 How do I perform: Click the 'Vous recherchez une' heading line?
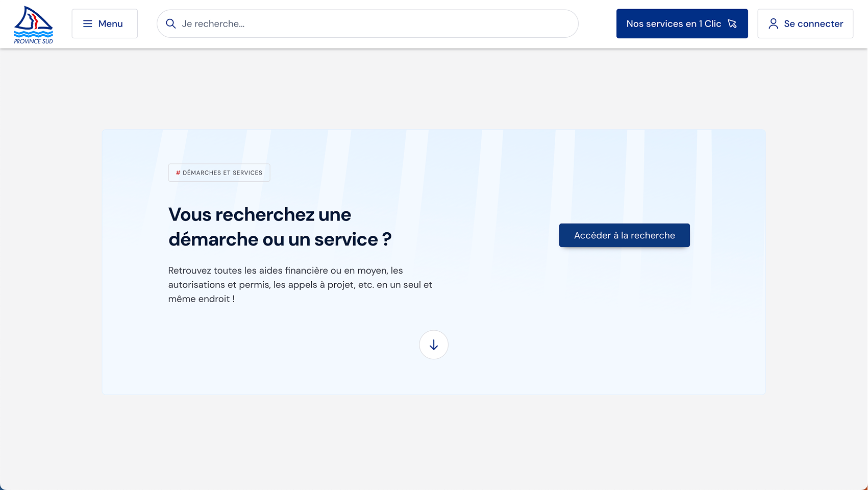pos(260,215)
